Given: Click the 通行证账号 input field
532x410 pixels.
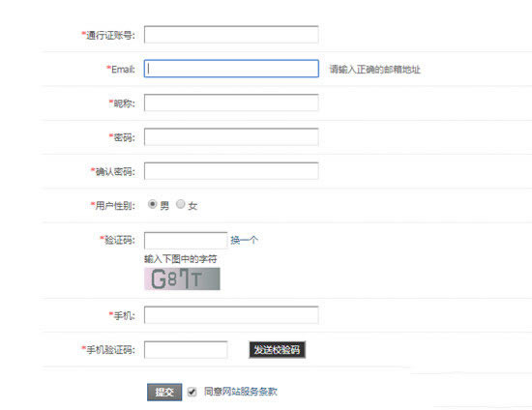Looking at the screenshot, I should coord(231,35).
